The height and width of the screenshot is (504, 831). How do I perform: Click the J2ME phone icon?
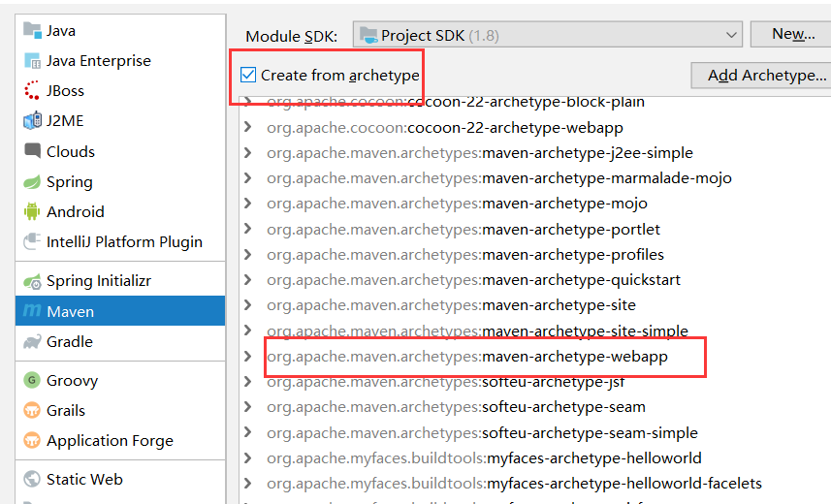click(32, 121)
